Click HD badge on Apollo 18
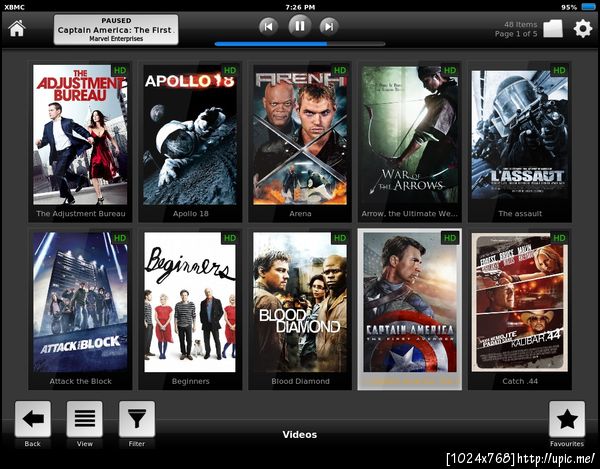Viewport: 600px width, 469px height. tap(230, 70)
